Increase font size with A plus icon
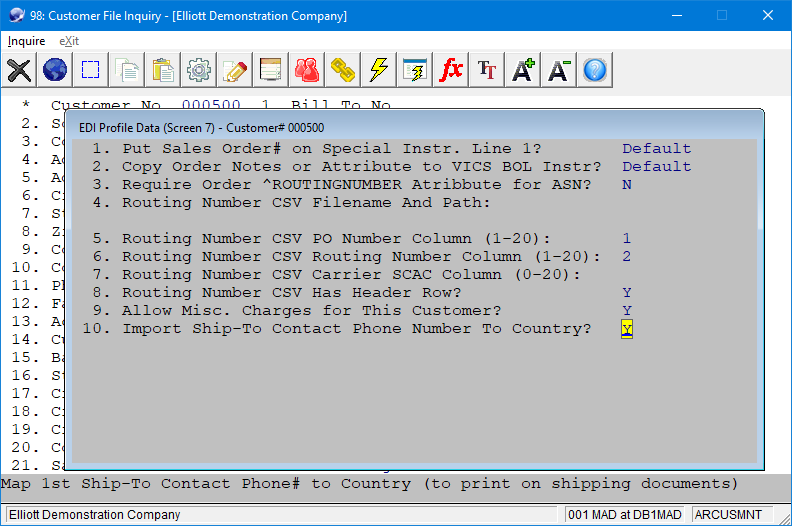792x526 pixels. 523,70
